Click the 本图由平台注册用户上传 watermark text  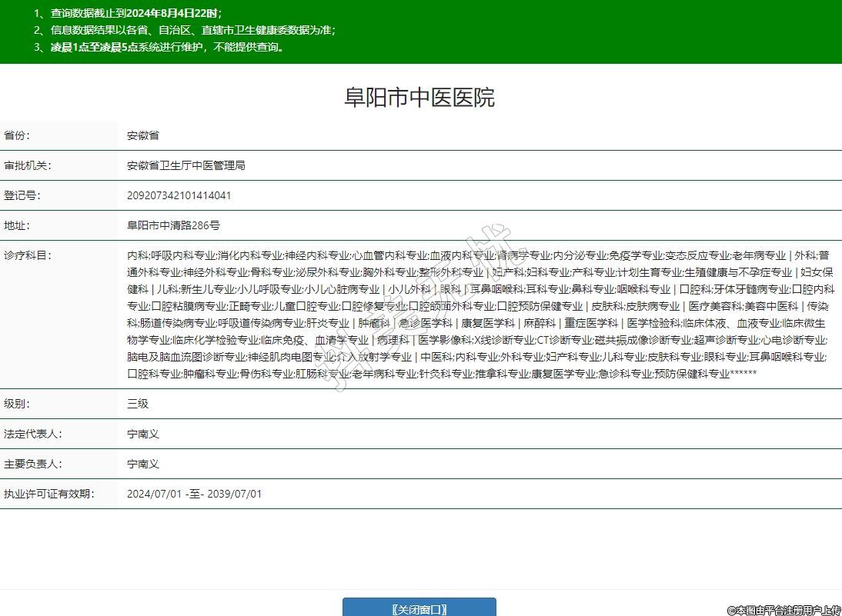point(784,609)
